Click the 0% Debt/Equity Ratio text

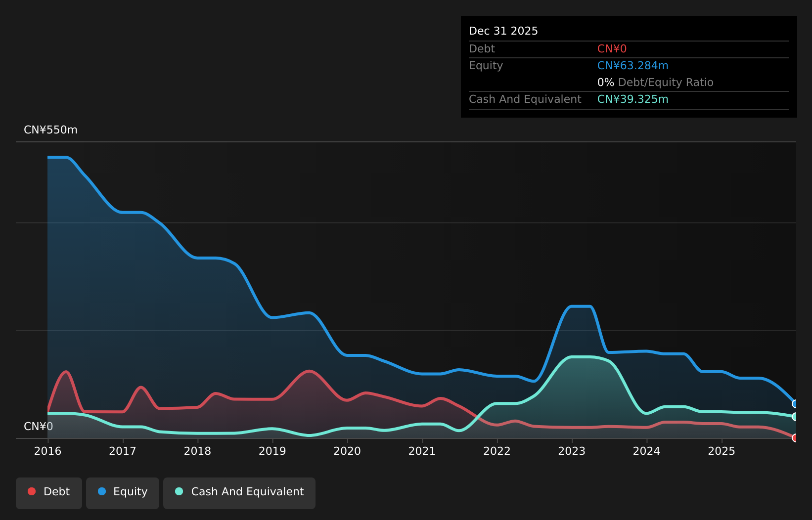click(x=655, y=83)
